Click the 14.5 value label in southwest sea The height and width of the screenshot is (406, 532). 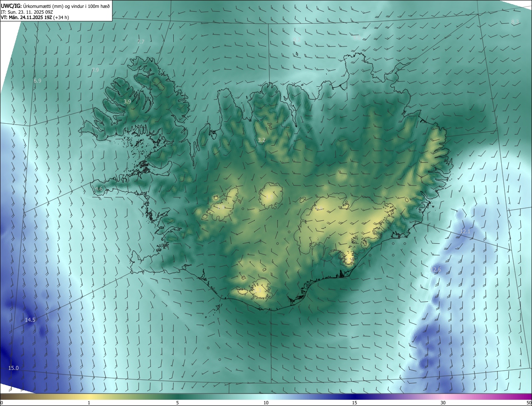30,320
